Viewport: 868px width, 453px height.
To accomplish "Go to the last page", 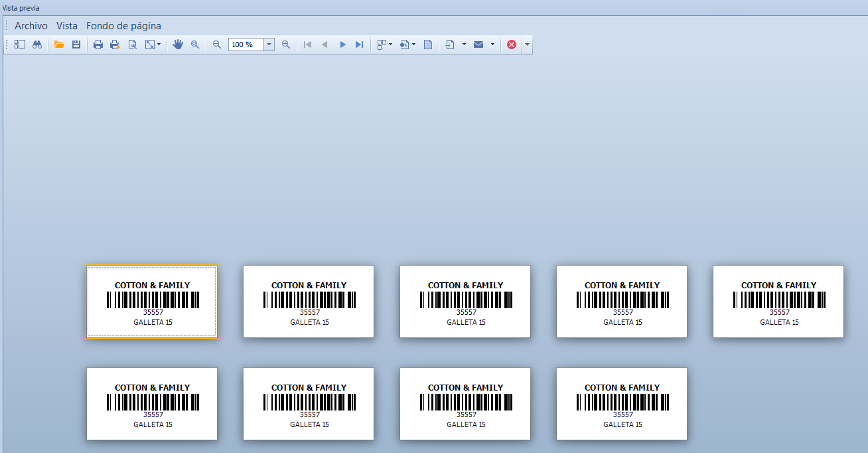I will (360, 45).
